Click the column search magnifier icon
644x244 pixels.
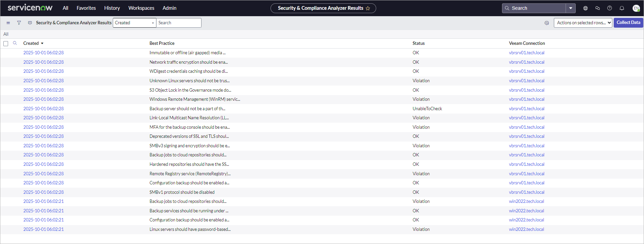click(x=15, y=43)
